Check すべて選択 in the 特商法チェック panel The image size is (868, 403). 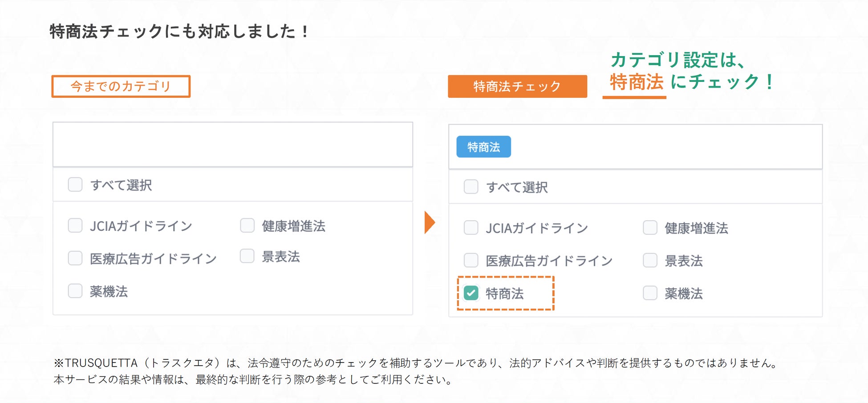(471, 186)
